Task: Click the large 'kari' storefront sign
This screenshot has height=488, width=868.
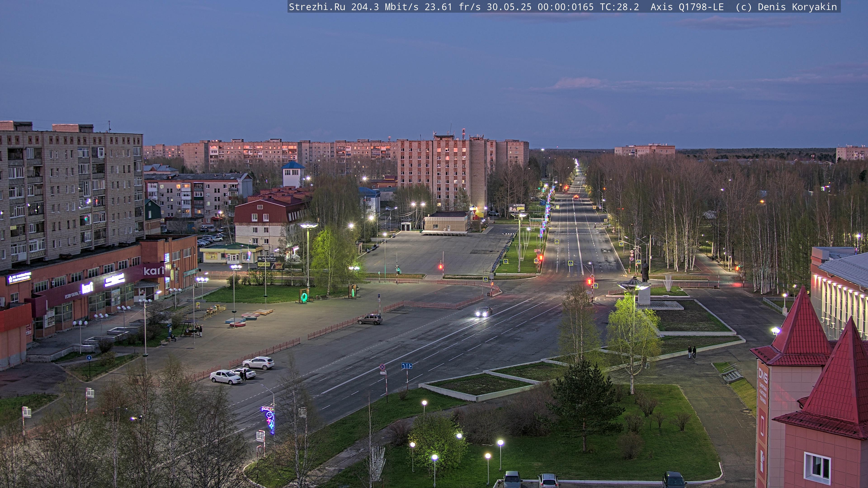Action: pyautogui.click(x=154, y=270)
